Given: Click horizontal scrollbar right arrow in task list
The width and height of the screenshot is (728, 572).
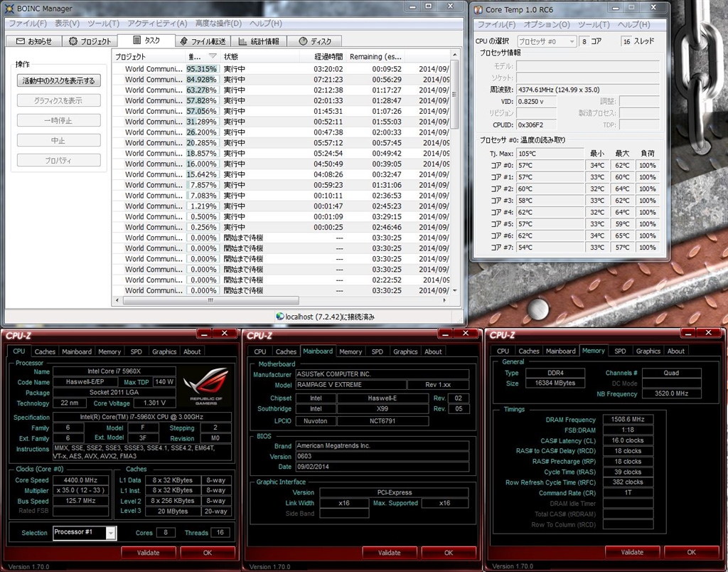Looking at the screenshot, I should pyautogui.click(x=445, y=301).
